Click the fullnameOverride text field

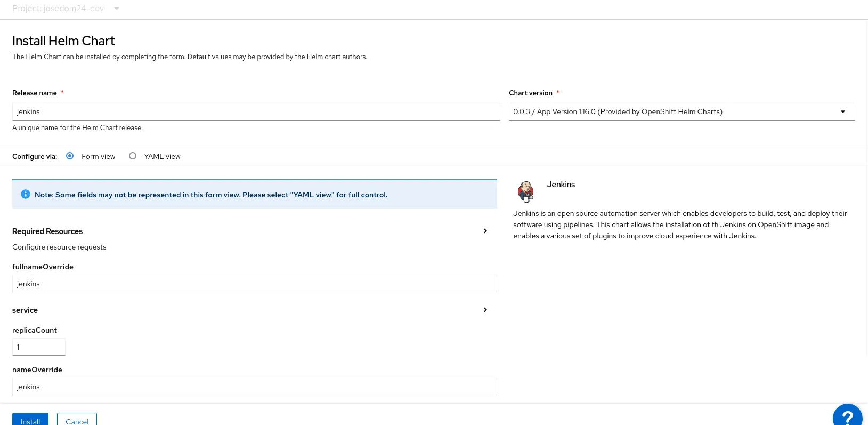[254, 284]
